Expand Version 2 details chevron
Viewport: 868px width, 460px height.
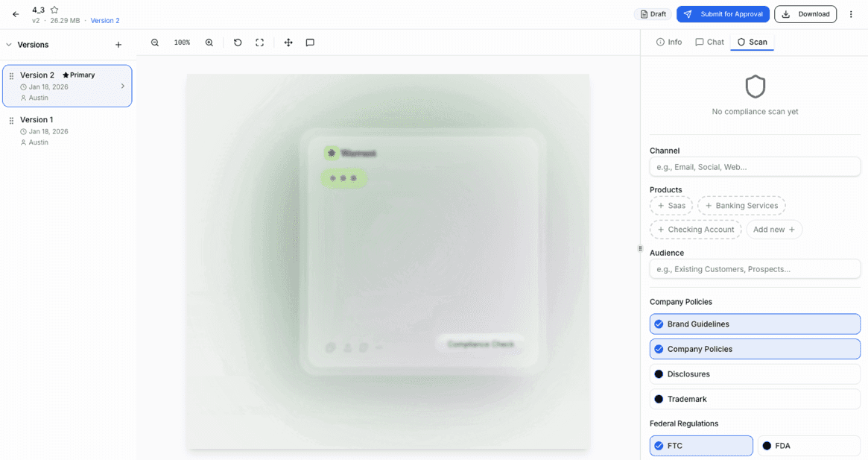click(x=123, y=86)
